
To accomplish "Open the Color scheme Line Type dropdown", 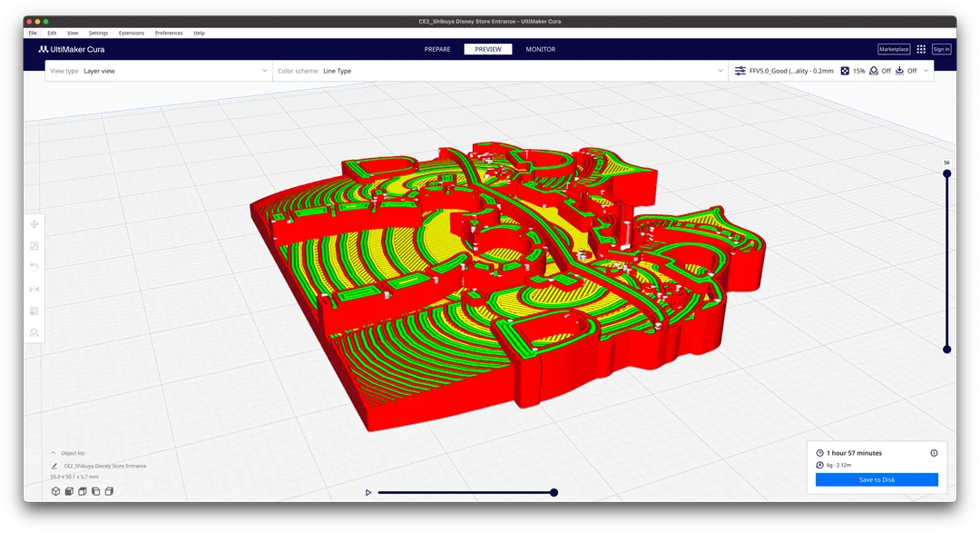I will 720,71.
